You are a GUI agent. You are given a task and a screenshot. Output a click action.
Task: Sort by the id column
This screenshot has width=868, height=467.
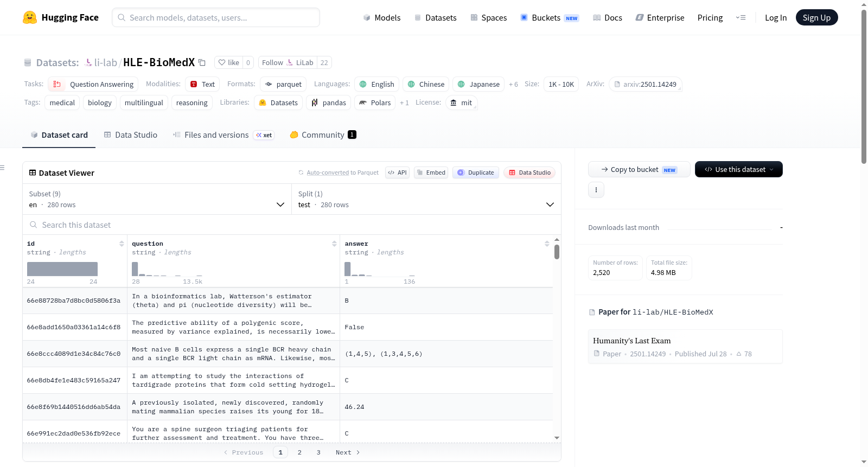tap(122, 244)
